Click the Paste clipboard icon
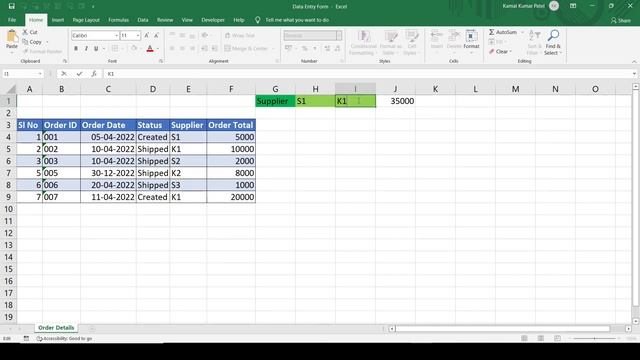The image size is (640, 360). [12, 37]
